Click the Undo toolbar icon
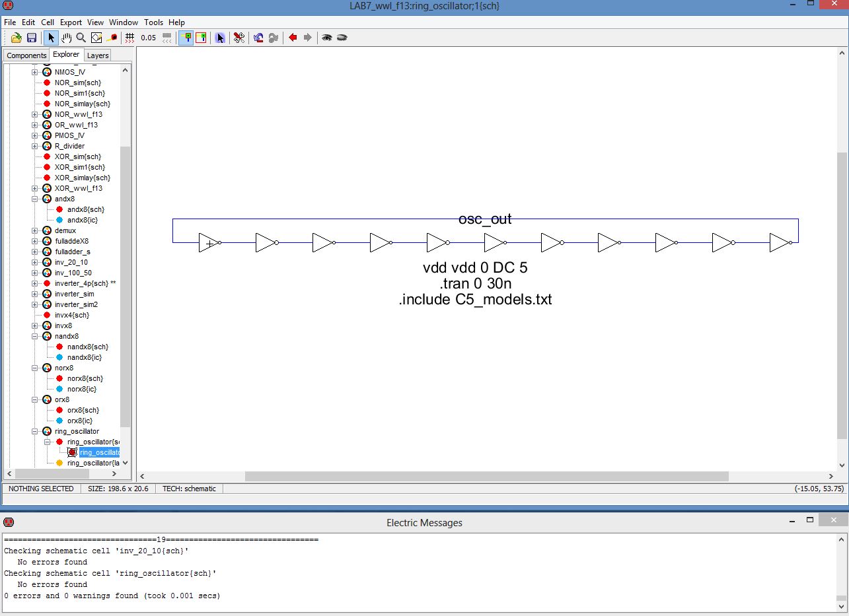This screenshot has height=616, width=849. coord(258,38)
